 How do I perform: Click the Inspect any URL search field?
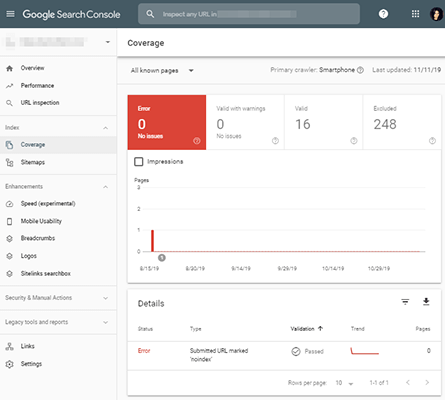(x=249, y=14)
